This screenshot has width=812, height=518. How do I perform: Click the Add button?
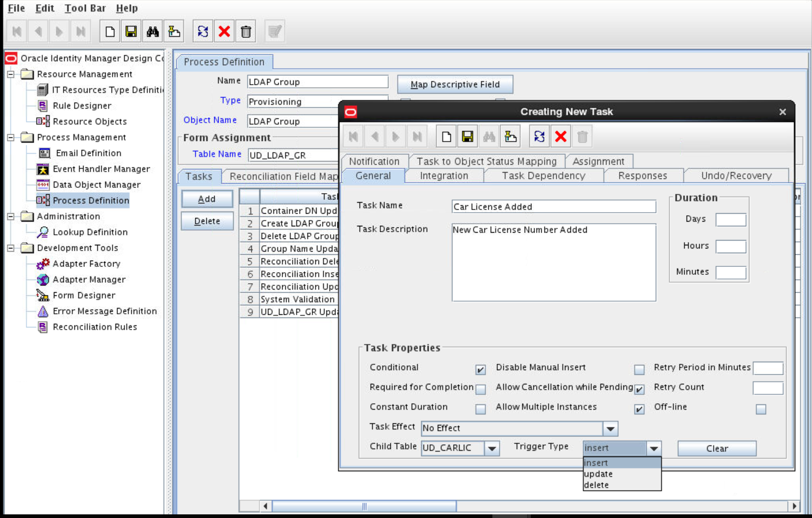click(x=207, y=199)
